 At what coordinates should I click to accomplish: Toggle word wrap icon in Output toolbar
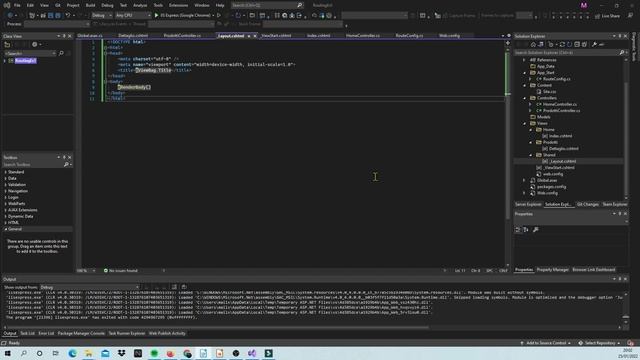tap(184, 287)
